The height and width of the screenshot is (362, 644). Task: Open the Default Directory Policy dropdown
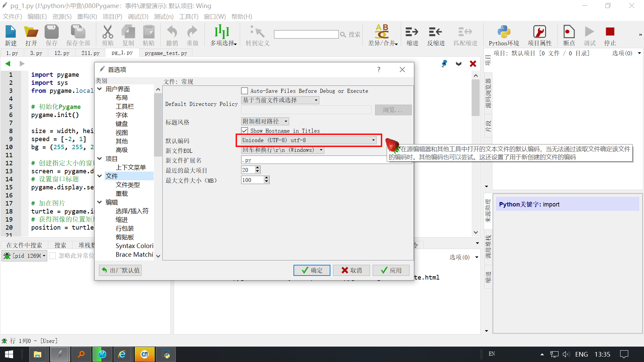coord(280,100)
